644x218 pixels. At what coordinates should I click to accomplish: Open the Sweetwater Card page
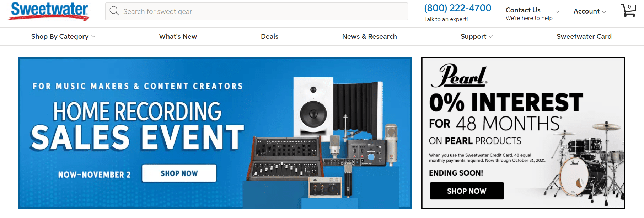(x=584, y=37)
